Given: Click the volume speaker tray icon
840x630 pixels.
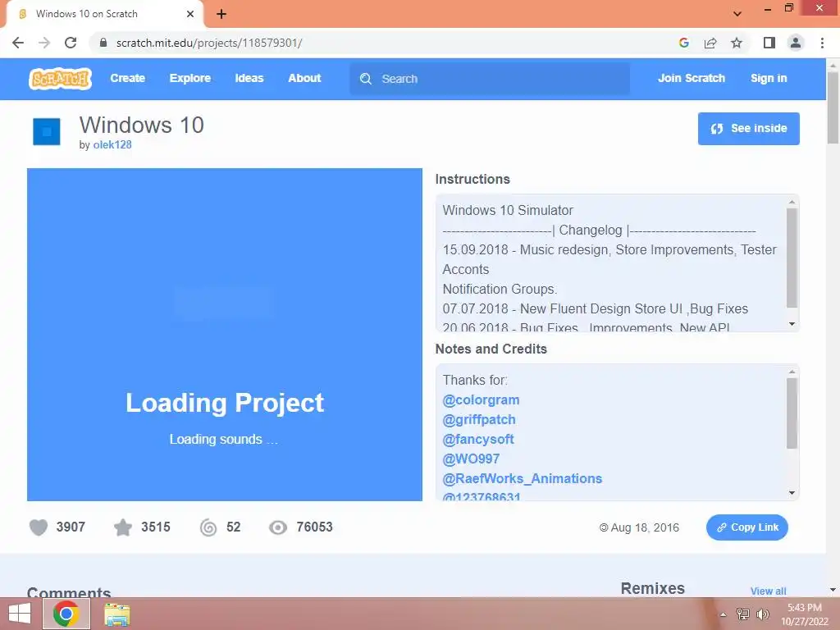Looking at the screenshot, I should pos(763,614).
